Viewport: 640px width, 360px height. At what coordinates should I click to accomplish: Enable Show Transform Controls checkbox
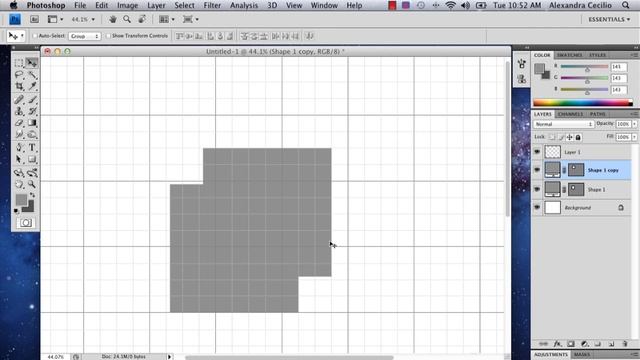(x=108, y=36)
